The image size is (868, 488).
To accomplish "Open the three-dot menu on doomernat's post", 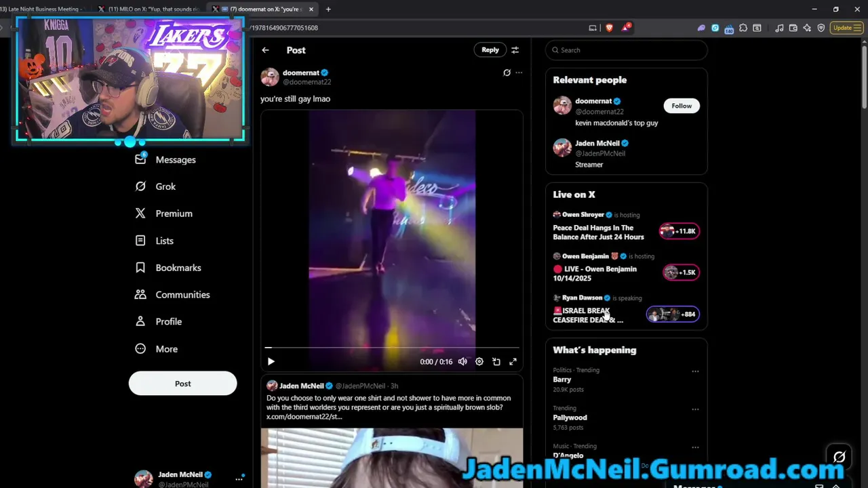I will [519, 73].
